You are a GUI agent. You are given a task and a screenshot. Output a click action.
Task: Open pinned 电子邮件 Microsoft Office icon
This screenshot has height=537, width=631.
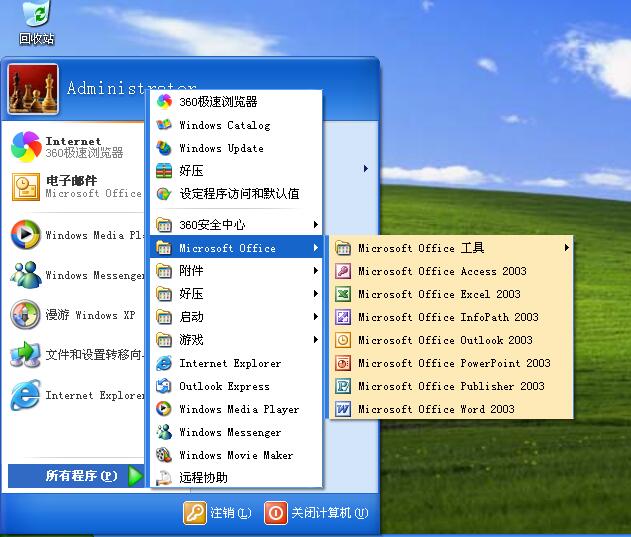tap(26, 187)
